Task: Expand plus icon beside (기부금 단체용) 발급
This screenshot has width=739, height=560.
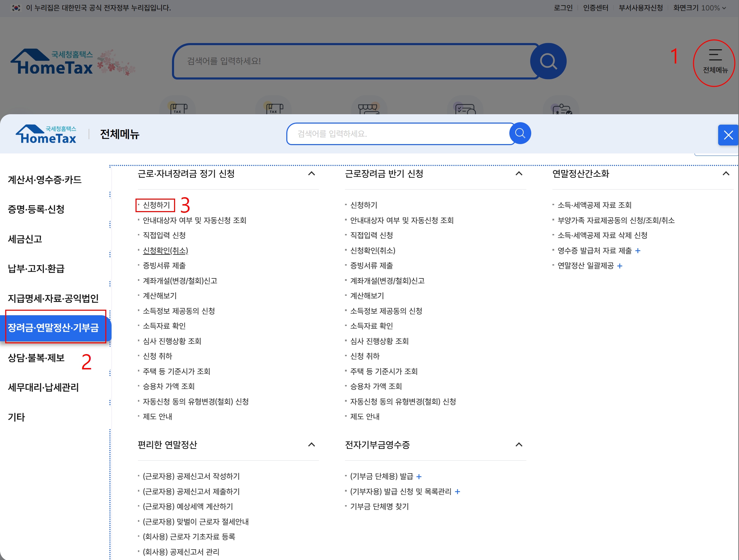Action: click(419, 477)
